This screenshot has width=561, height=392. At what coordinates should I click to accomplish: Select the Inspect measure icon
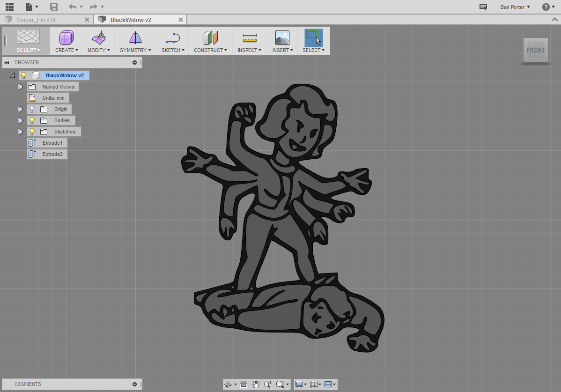click(250, 37)
